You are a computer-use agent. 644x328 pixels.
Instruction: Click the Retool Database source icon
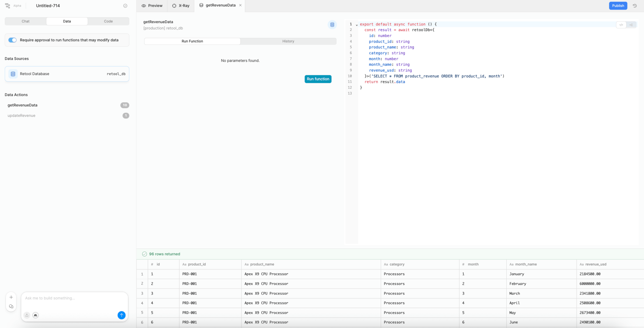point(13,74)
